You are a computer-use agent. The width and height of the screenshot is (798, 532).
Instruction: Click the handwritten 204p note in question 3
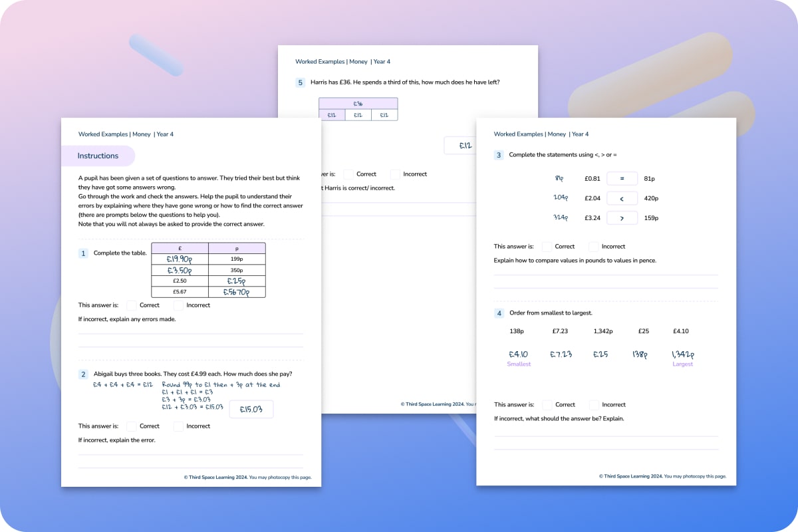click(560, 198)
